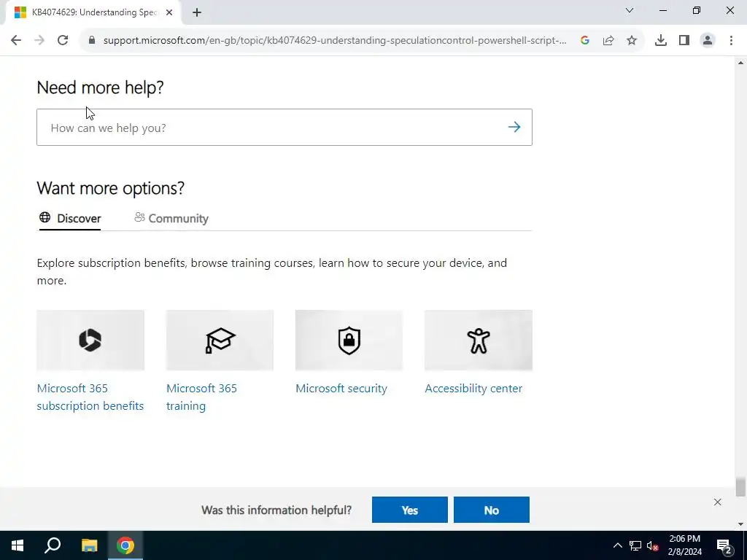Open the Windows Start menu

pyautogui.click(x=18, y=545)
